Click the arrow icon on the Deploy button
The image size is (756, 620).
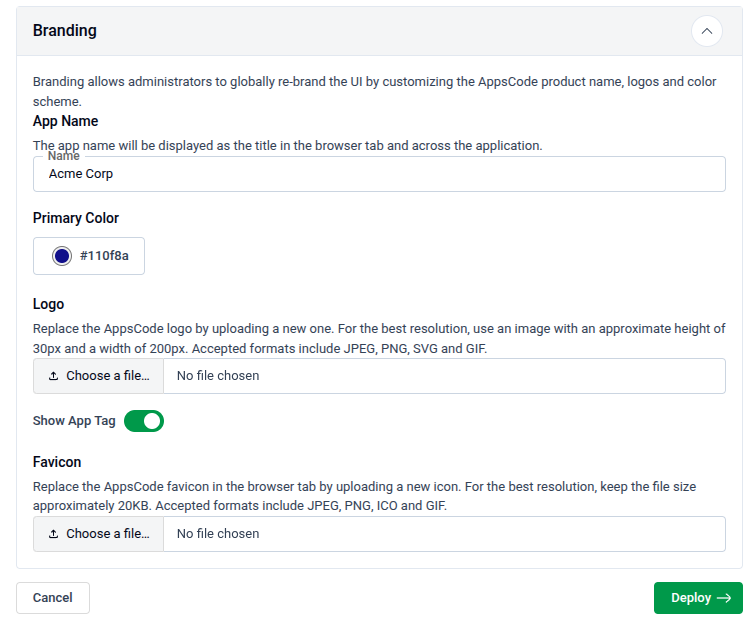(x=724, y=598)
